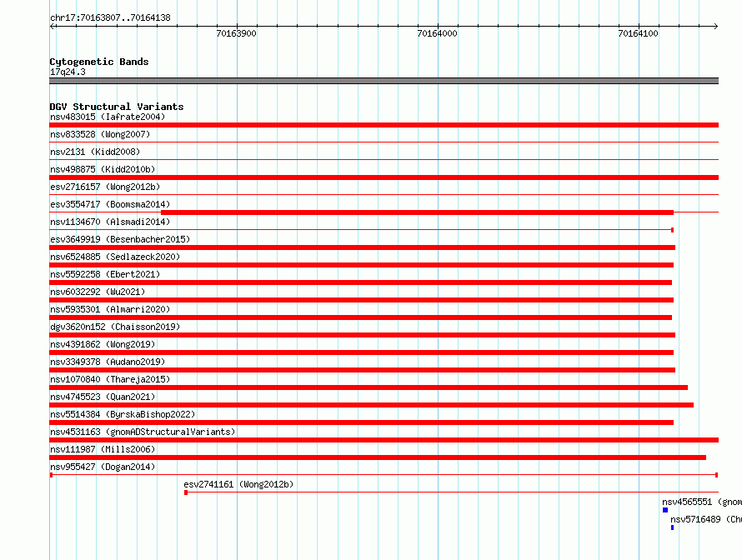Click the blue nsv4565551 variant marker
The image size is (742, 560).
click(665, 510)
